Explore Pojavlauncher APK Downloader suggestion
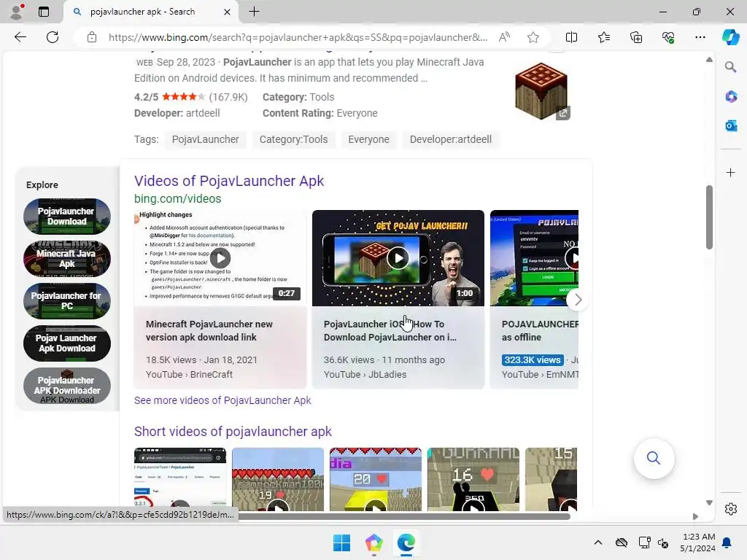 [x=66, y=386]
